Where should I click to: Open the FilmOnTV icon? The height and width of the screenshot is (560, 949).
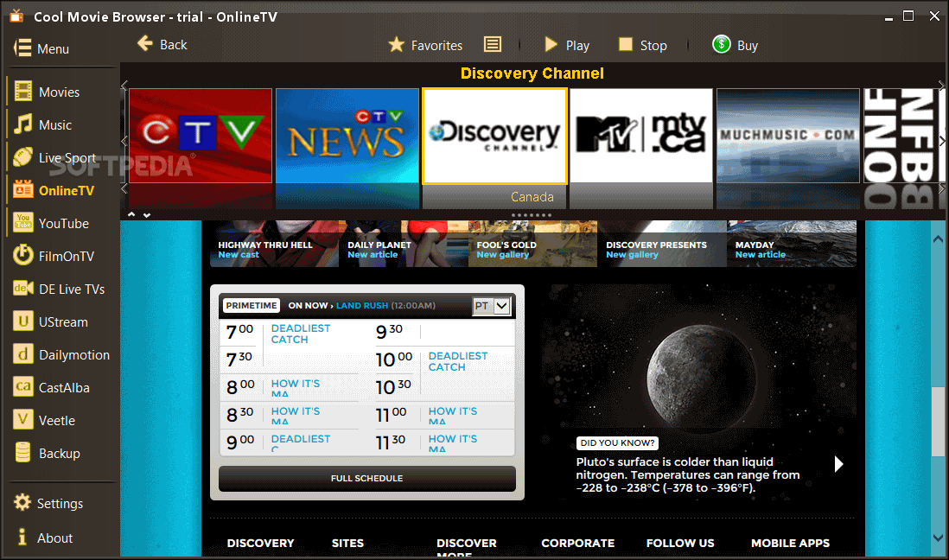23,255
